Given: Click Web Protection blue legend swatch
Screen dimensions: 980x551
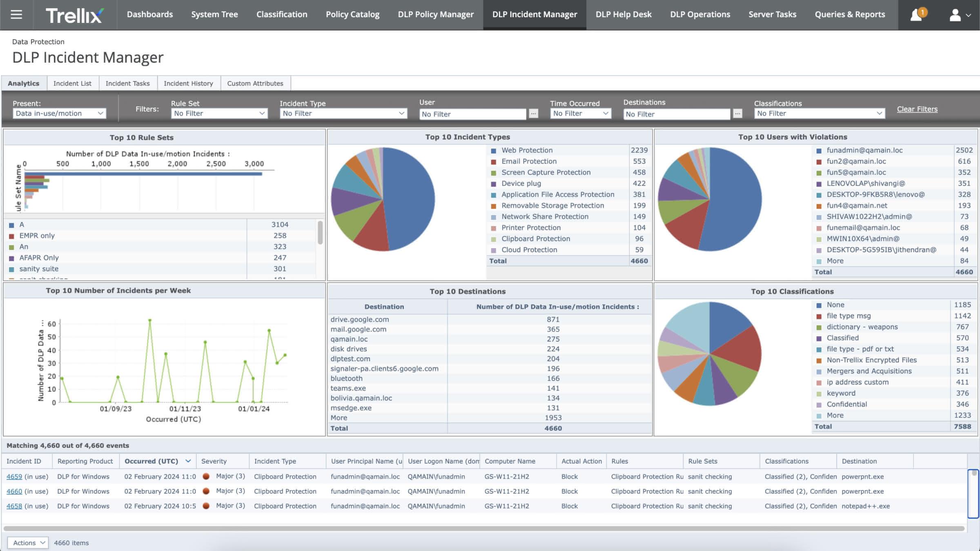Looking at the screenshot, I should point(494,151).
